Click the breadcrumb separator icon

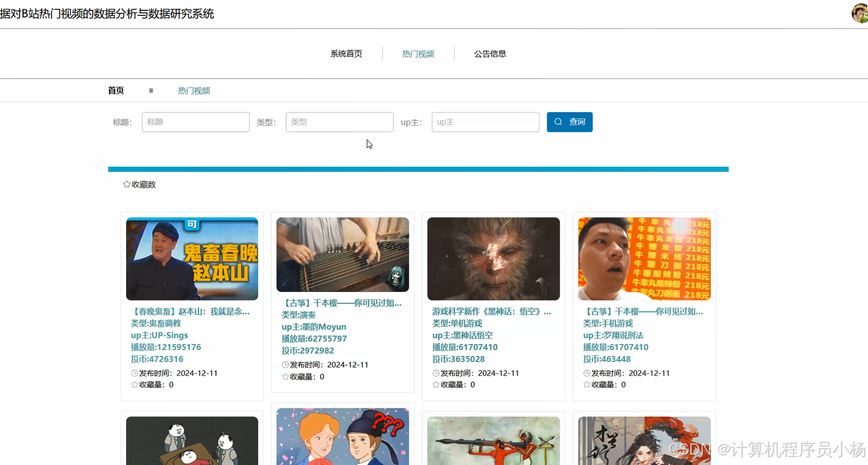[151, 91]
